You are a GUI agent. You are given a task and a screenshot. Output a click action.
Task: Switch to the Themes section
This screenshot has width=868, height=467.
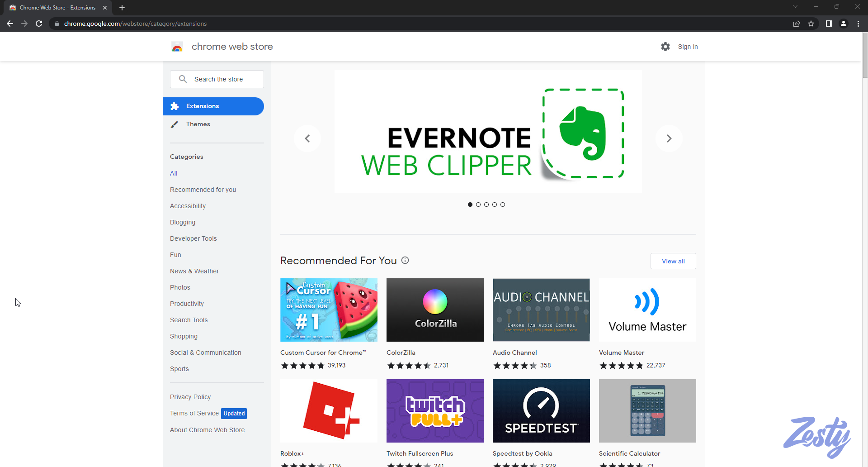click(198, 124)
